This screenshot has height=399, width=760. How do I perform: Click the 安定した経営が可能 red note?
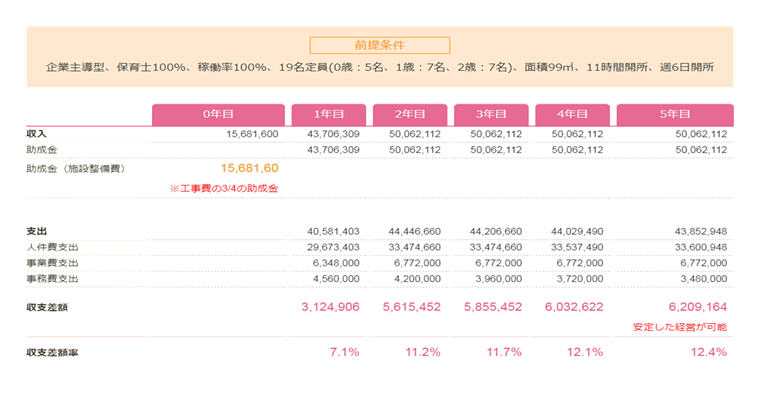[x=680, y=327]
